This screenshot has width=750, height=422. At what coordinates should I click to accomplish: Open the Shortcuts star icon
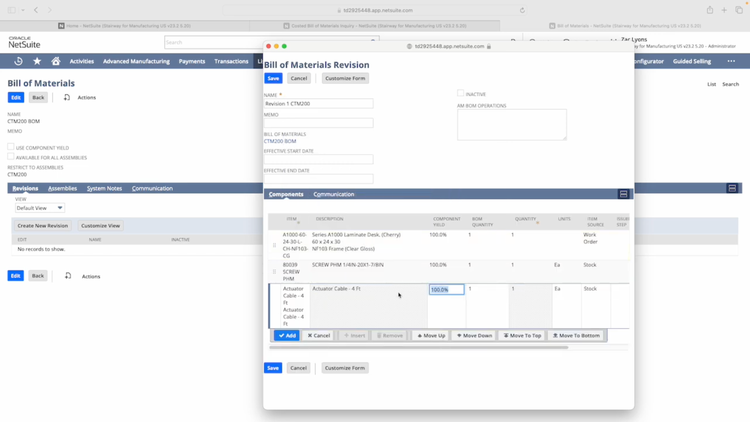(37, 61)
